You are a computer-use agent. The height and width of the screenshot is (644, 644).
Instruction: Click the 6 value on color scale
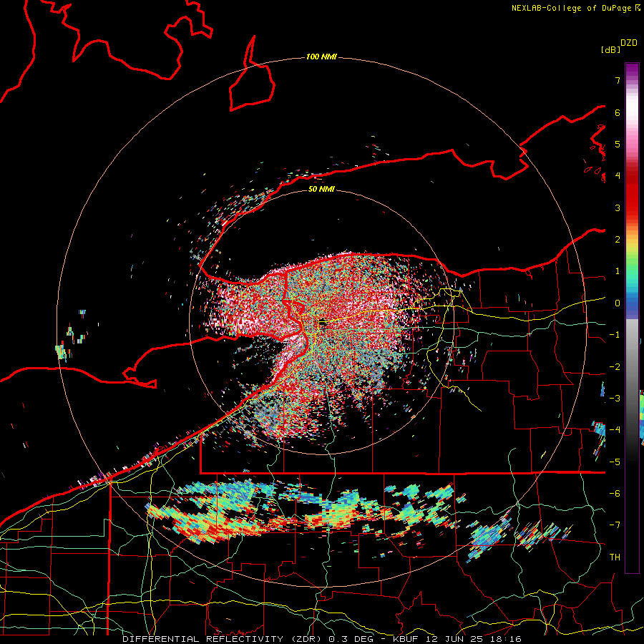618,112
